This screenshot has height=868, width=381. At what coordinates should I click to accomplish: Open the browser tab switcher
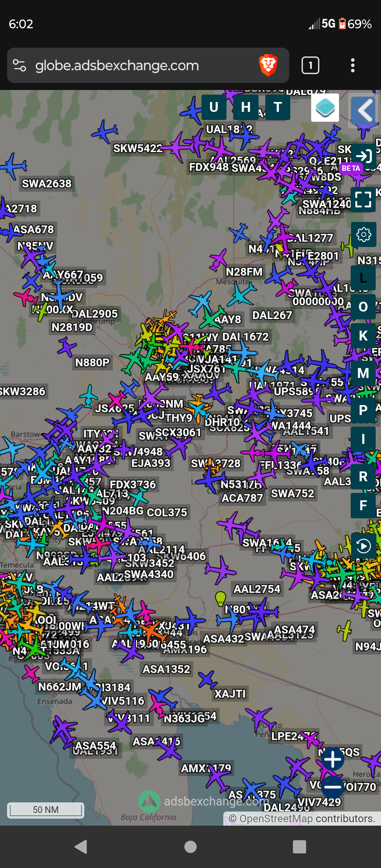tap(310, 65)
